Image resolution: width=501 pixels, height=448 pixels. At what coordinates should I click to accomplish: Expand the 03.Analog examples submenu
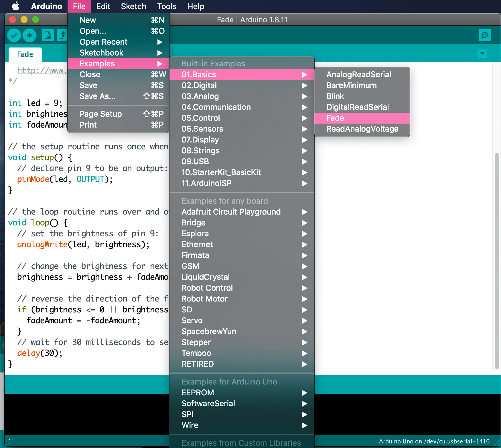242,96
